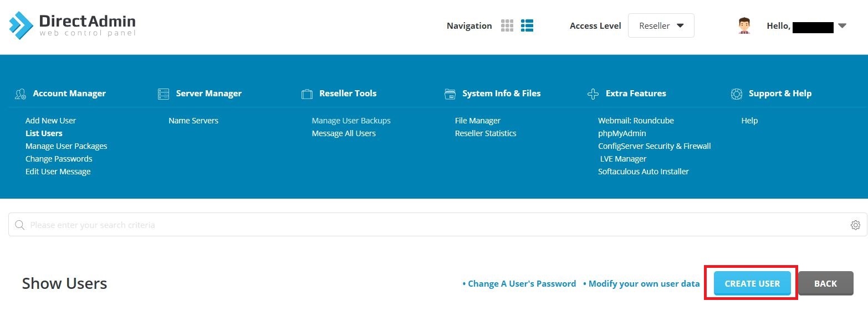View Reseller Statistics

tap(486, 133)
